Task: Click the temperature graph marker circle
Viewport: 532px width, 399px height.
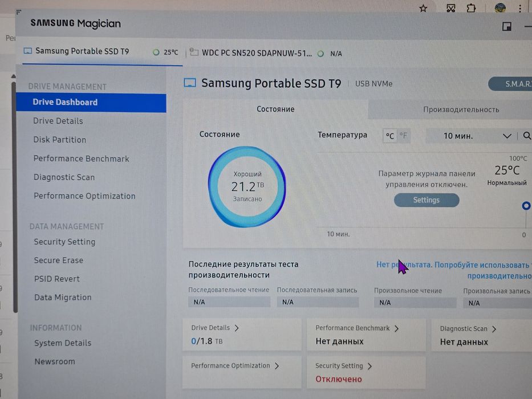Action: click(x=526, y=205)
